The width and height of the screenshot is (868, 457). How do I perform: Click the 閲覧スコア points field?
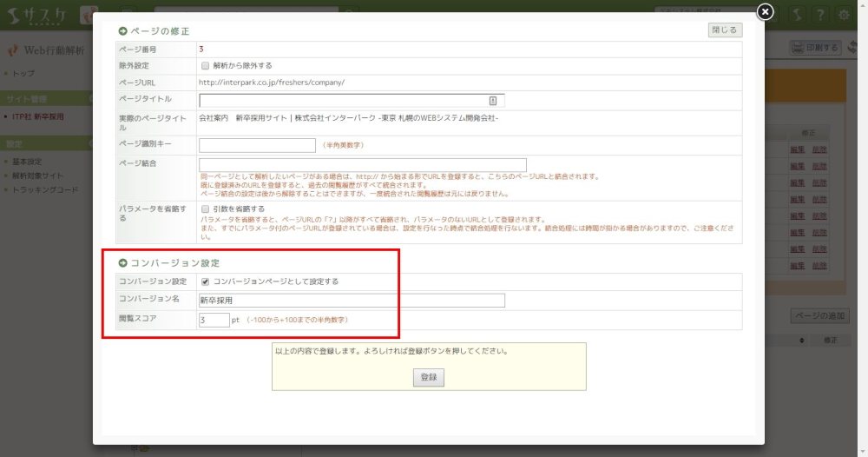pos(214,320)
